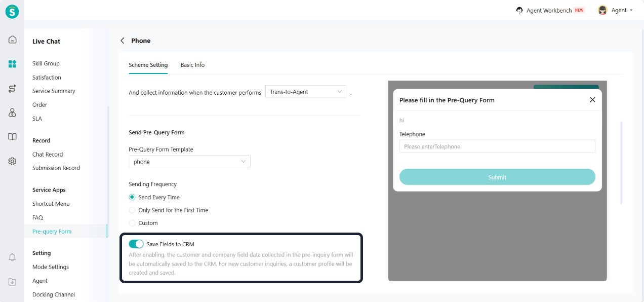
Task: Click the home icon in left sidebar
Action: pyautogui.click(x=12, y=40)
